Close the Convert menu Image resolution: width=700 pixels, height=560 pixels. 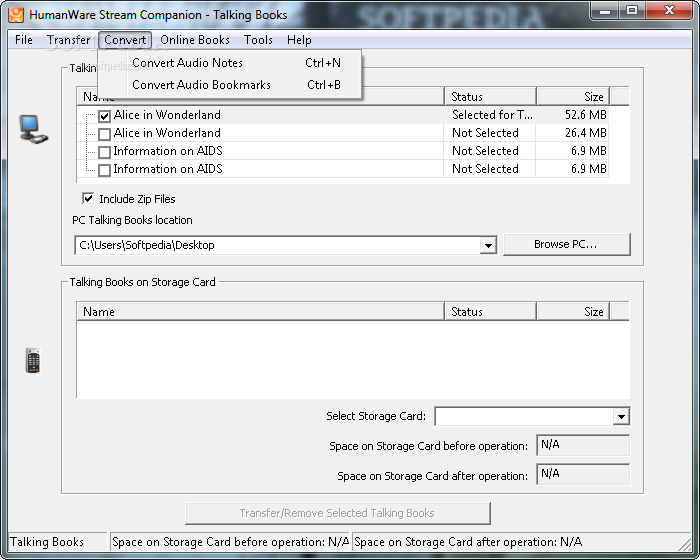(125, 40)
